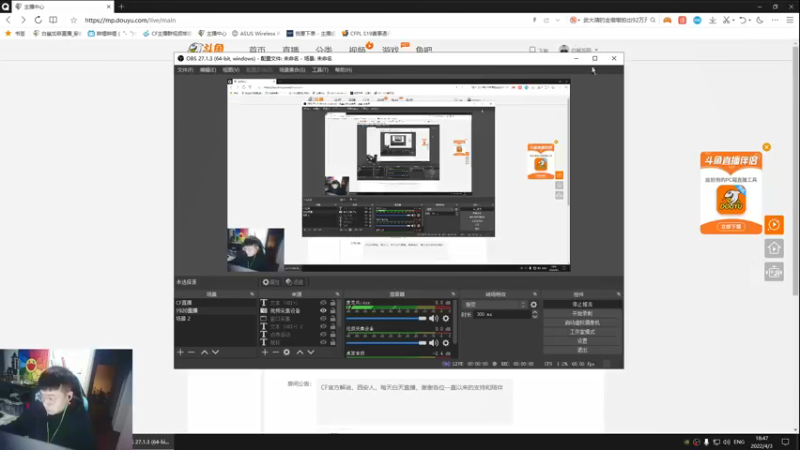The height and width of the screenshot is (450, 800).
Task: Click the first mixer channel volume slider
Action: pos(386,318)
